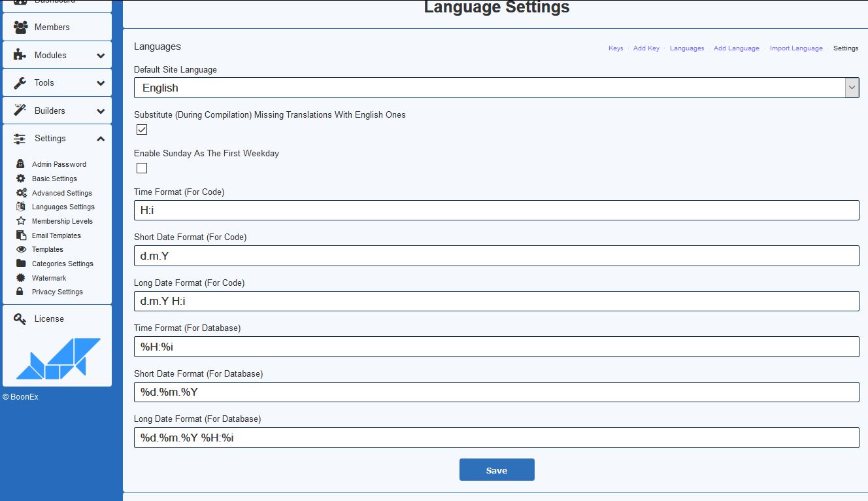The height and width of the screenshot is (501, 868).
Task: Click the BoonEx origami logo
Action: pyautogui.click(x=58, y=358)
